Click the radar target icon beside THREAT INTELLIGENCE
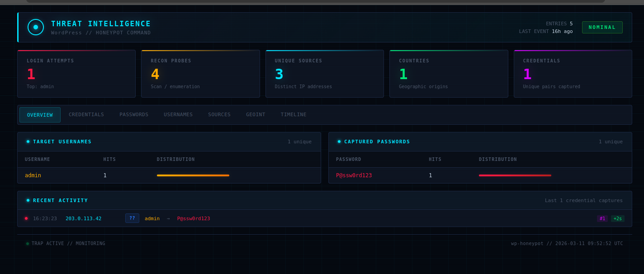The height and width of the screenshot is (274, 644). 36,27
